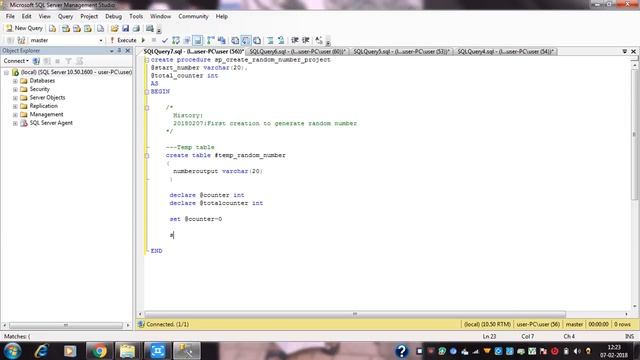Viewport: 640px width, 360px height.
Task: Open a SQL Server Compact Query
Action: (x=100, y=29)
